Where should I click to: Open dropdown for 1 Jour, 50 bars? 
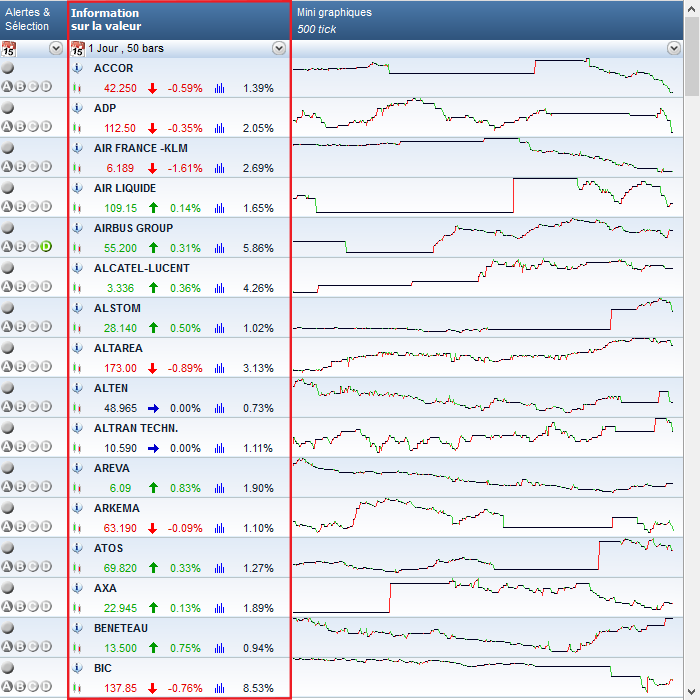click(x=279, y=48)
